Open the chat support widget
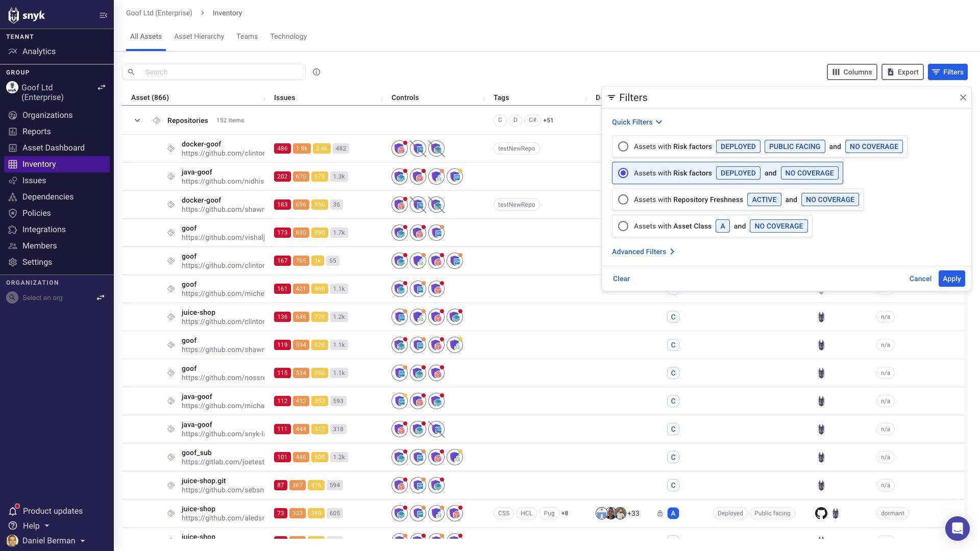980x551 pixels. (957, 528)
